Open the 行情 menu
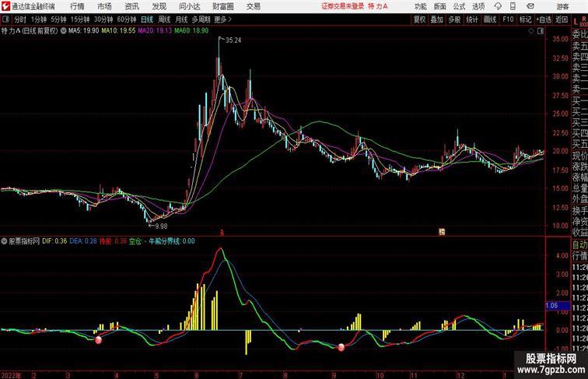The image size is (588, 379). tap(77, 6)
